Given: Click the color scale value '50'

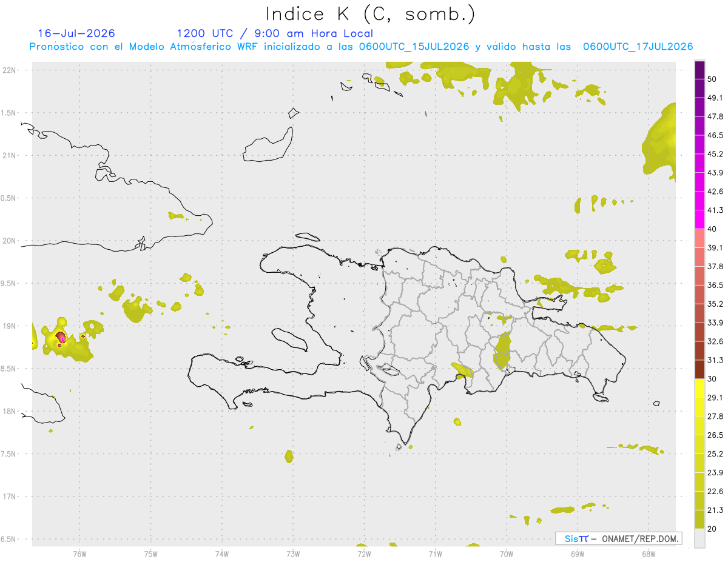Looking at the screenshot, I should pos(713,79).
